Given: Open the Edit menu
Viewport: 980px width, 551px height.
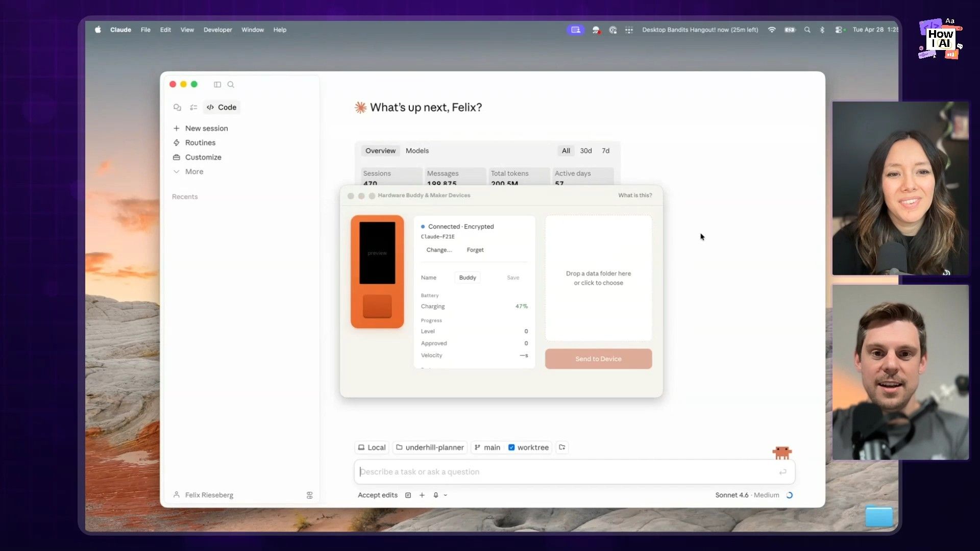Looking at the screenshot, I should coord(165,30).
